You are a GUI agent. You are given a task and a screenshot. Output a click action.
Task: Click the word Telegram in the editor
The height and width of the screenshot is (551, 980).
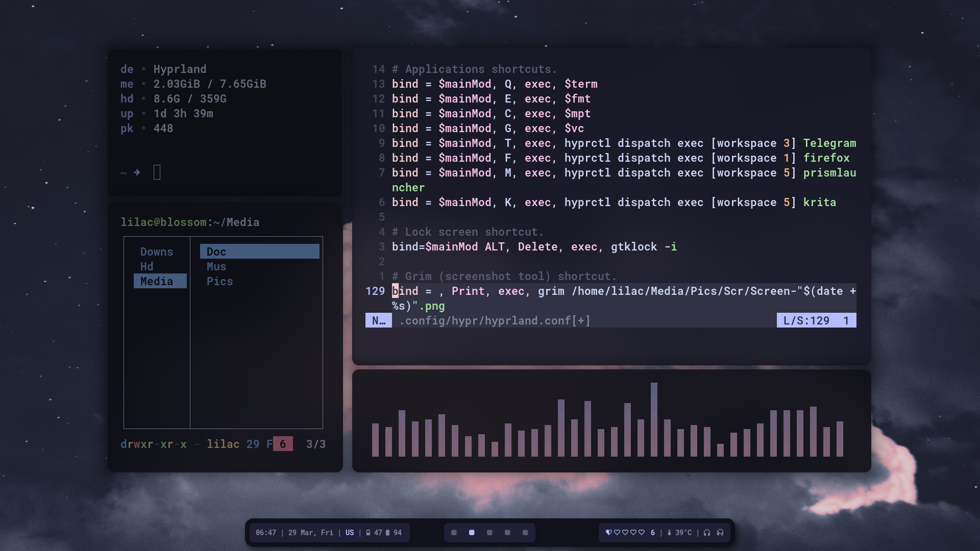coord(830,143)
